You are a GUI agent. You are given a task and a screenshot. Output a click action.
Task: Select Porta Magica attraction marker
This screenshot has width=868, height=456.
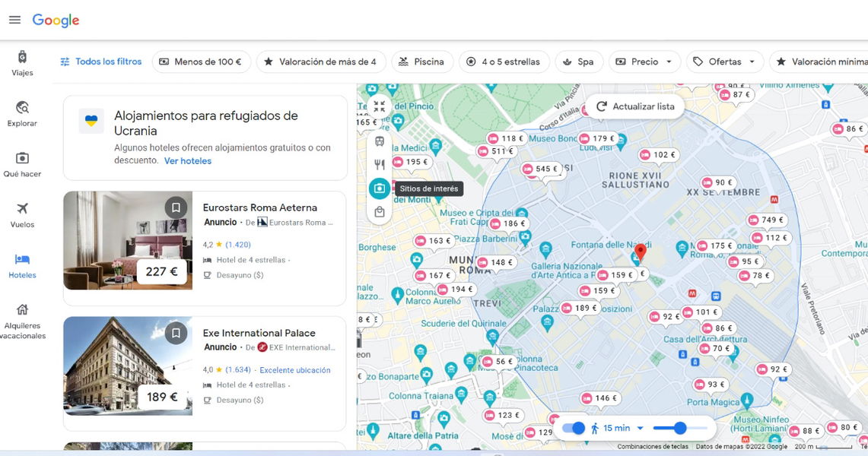pyautogui.click(x=747, y=399)
